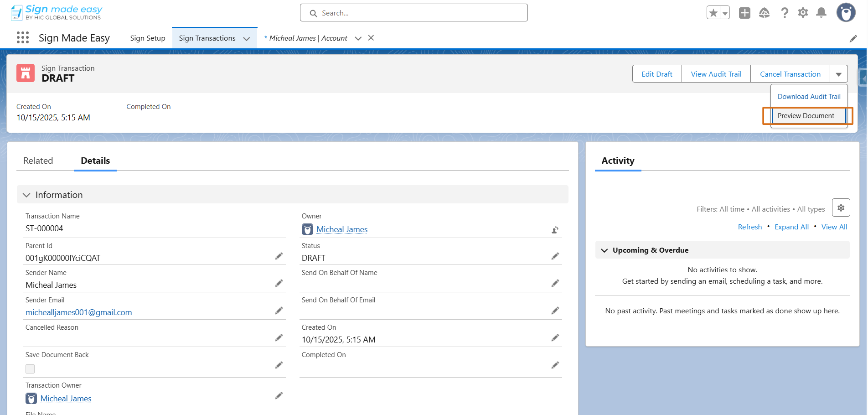Open the Setup gear icon
The width and height of the screenshot is (868, 415).
(803, 13)
